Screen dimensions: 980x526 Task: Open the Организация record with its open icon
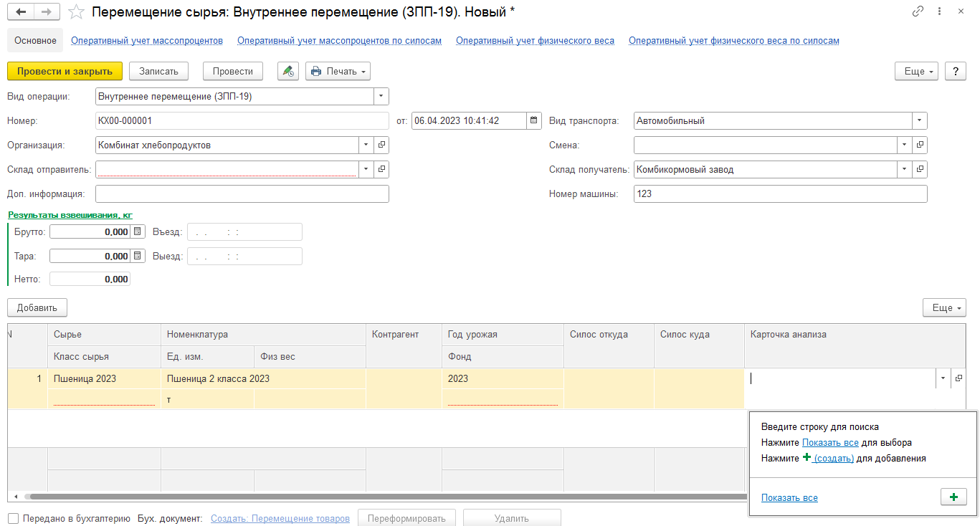[382, 145]
